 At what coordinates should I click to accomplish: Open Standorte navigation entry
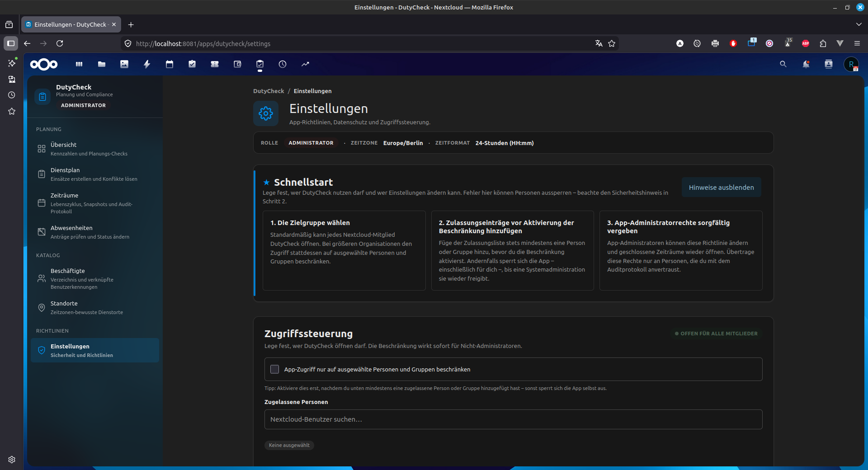tap(95, 307)
